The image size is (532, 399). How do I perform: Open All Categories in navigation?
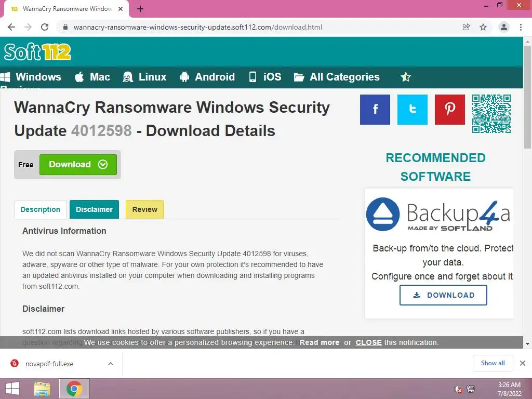[337, 77]
